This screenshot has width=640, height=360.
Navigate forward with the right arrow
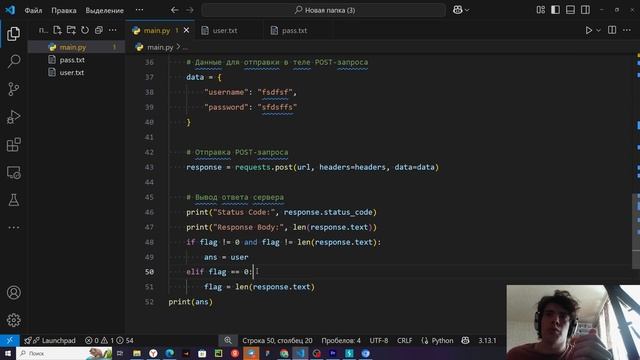[190, 10]
